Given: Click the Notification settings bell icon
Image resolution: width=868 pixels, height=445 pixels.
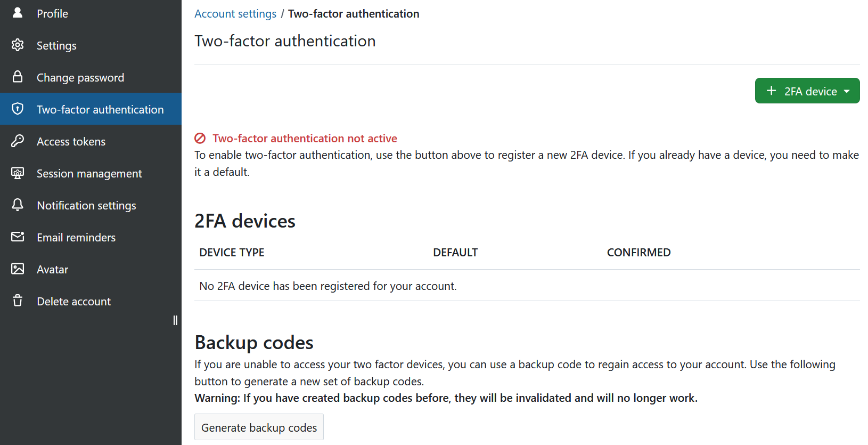Looking at the screenshot, I should click(x=18, y=205).
